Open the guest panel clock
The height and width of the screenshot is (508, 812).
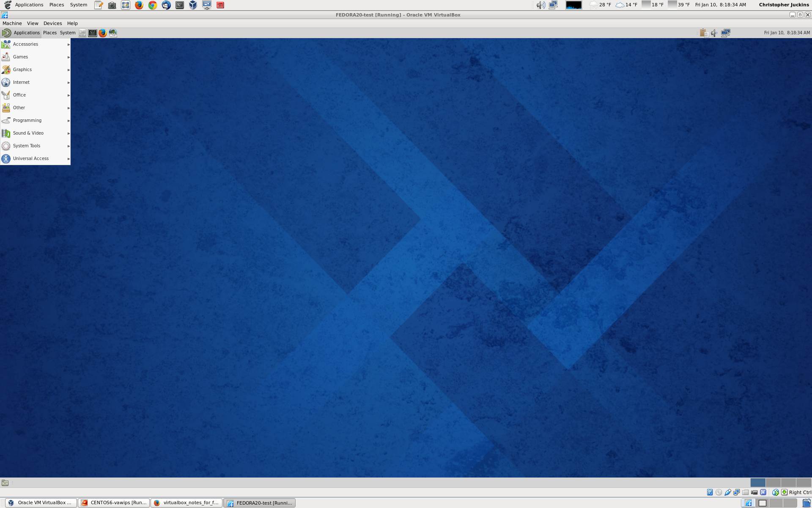[x=787, y=33]
